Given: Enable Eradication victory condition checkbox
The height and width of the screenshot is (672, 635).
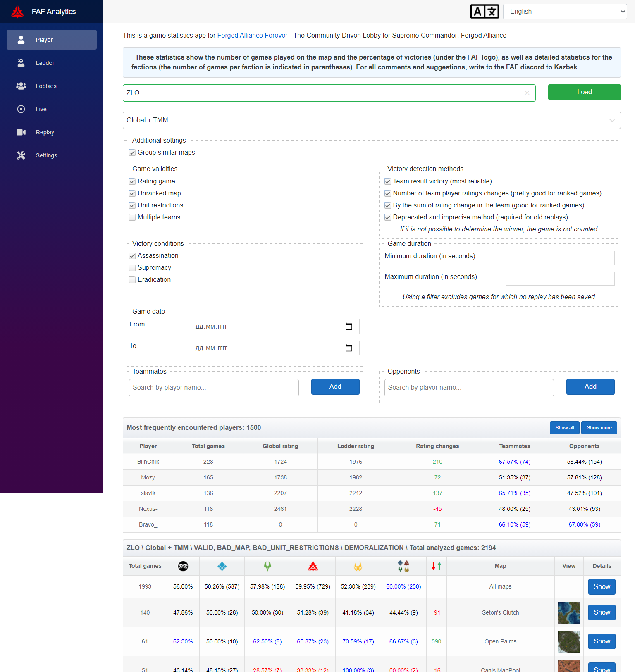Looking at the screenshot, I should tap(132, 280).
